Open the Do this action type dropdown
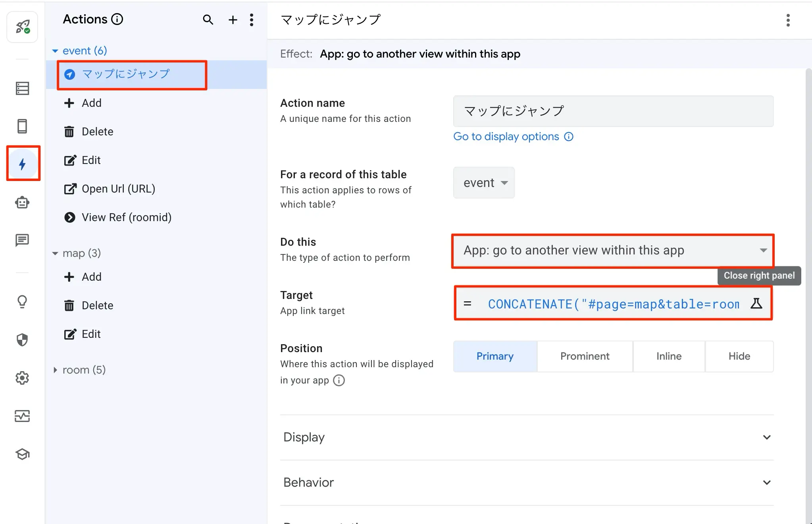The width and height of the screenshot is (812, 524). click(613, 250)
